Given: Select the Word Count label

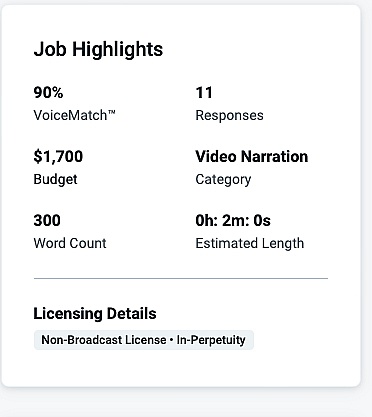Looking at the screenshot, I should [x=70, y=243].
